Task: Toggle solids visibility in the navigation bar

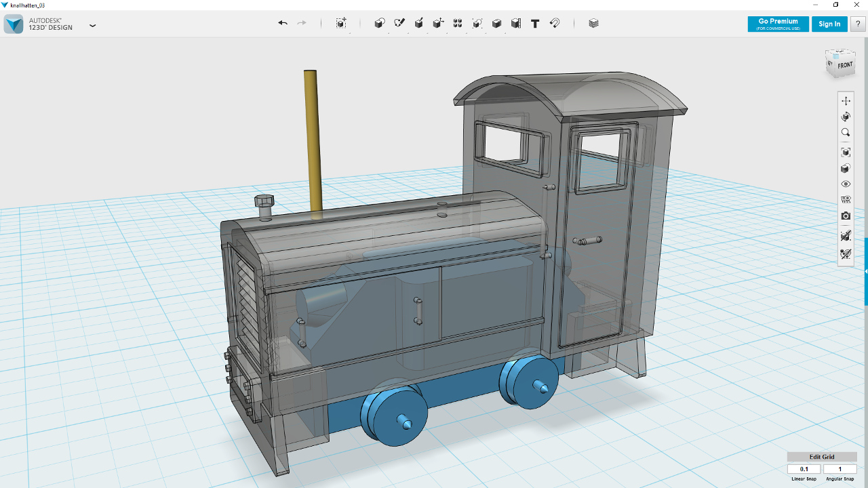Action: [x=846, y=236]
